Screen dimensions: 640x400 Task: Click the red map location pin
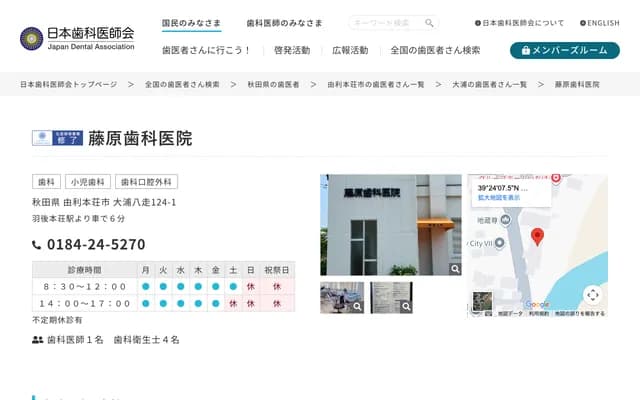tap(537, 236)
